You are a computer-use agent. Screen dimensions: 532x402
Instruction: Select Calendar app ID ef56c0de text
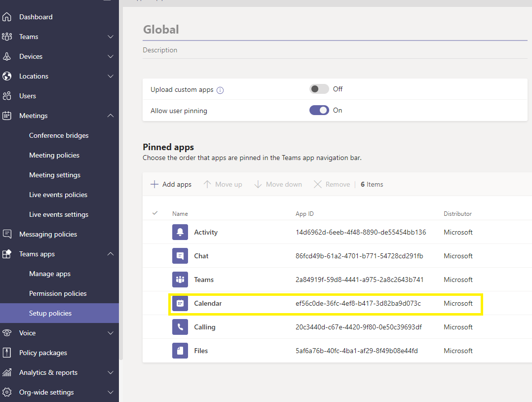click(x=358, y=303)
